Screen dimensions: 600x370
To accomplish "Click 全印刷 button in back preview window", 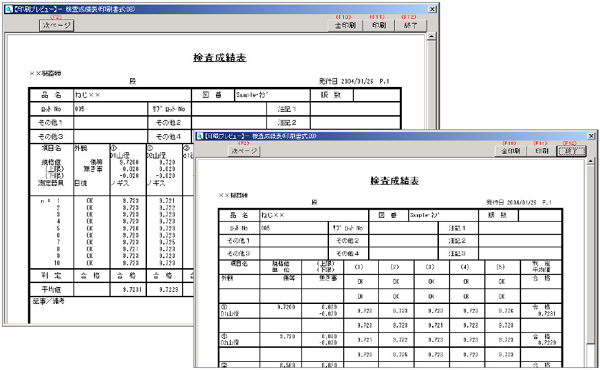I will (x=345, y=25).
